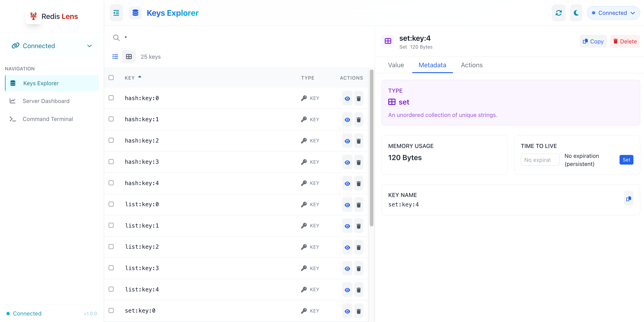Screen dimensions: 644x322
Task: Expand the Connected connection selector in sidebar
Action: pos(51,46)
